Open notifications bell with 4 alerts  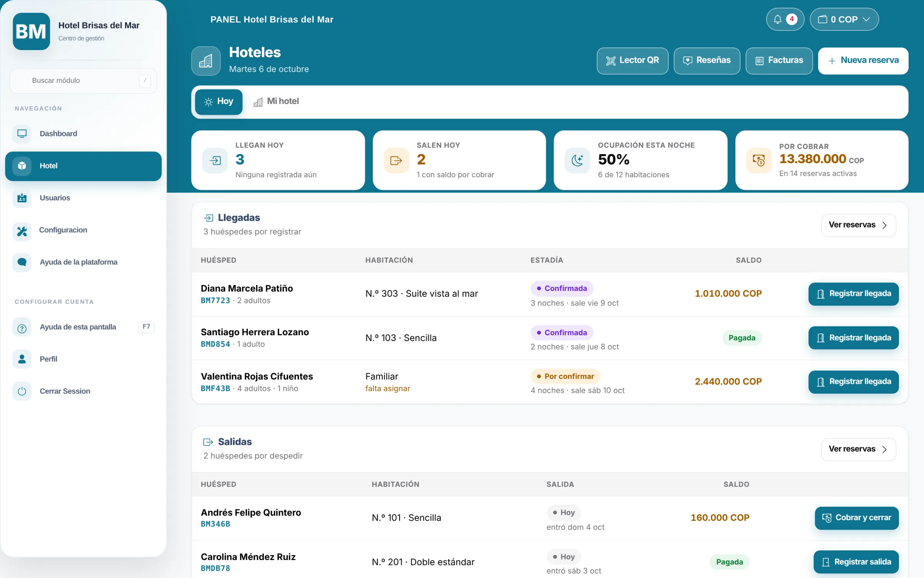coord(785,19)
